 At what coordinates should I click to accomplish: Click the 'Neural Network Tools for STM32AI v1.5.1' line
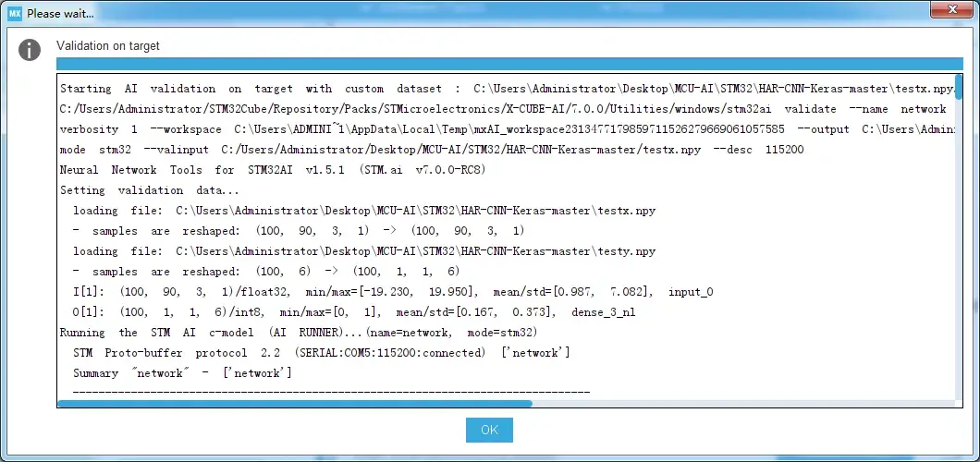273,170
